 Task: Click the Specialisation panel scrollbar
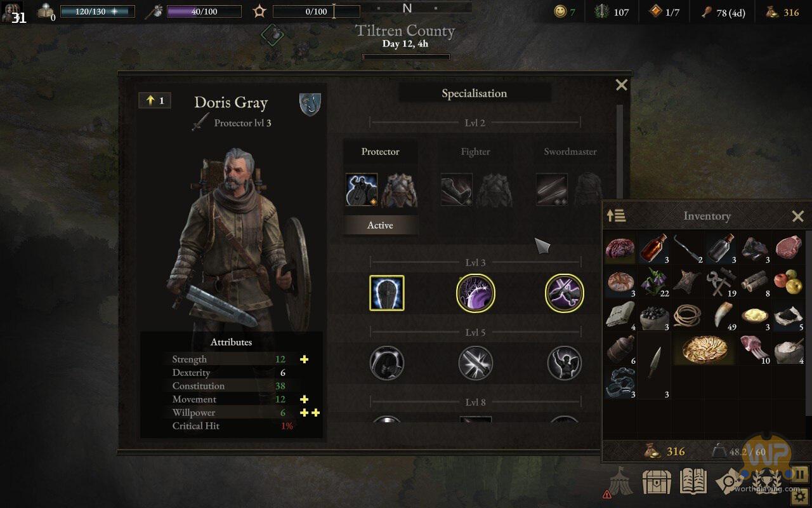coord(620,152)
